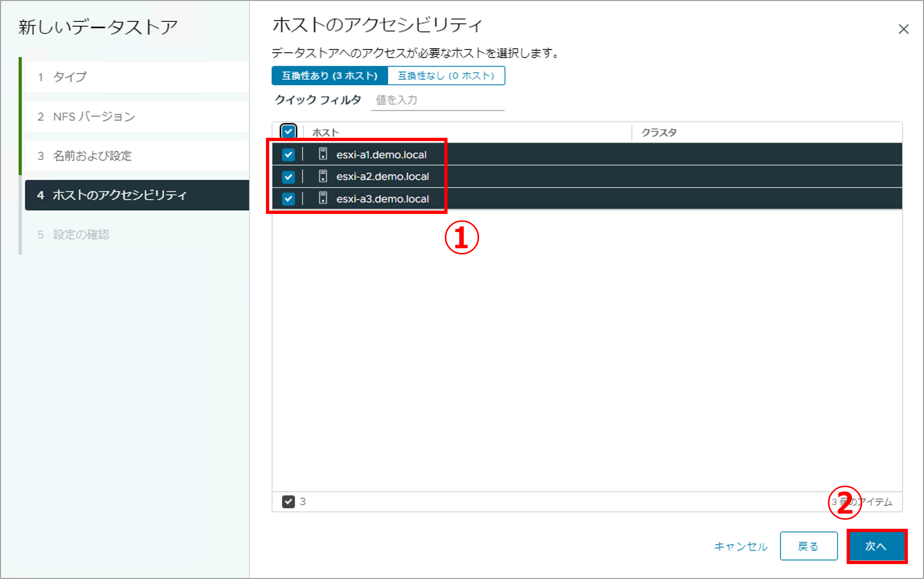Screen dimensions: 924x579
Task: Click host icon for esxi-a2.demo.local
Action: [323, 176]
